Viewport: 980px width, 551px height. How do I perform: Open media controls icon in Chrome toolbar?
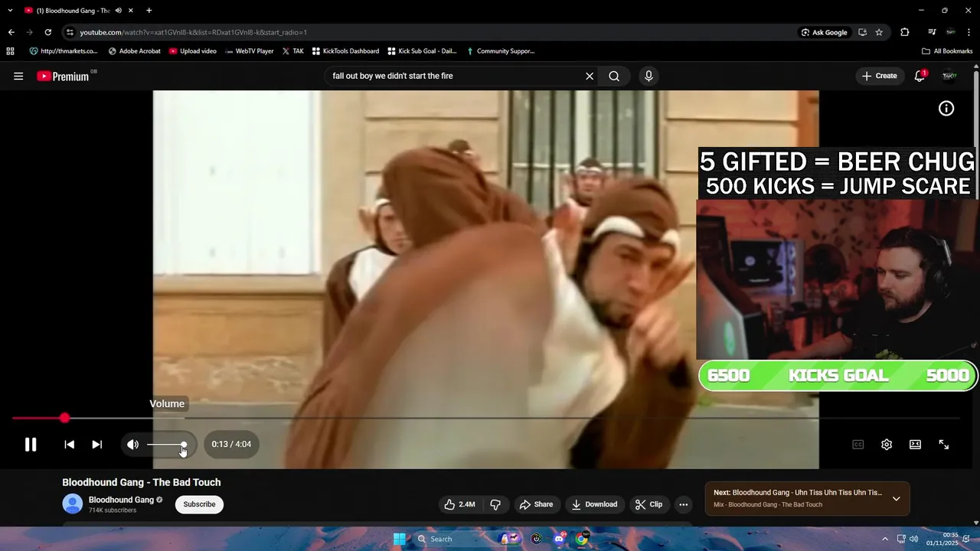(932, 32)
